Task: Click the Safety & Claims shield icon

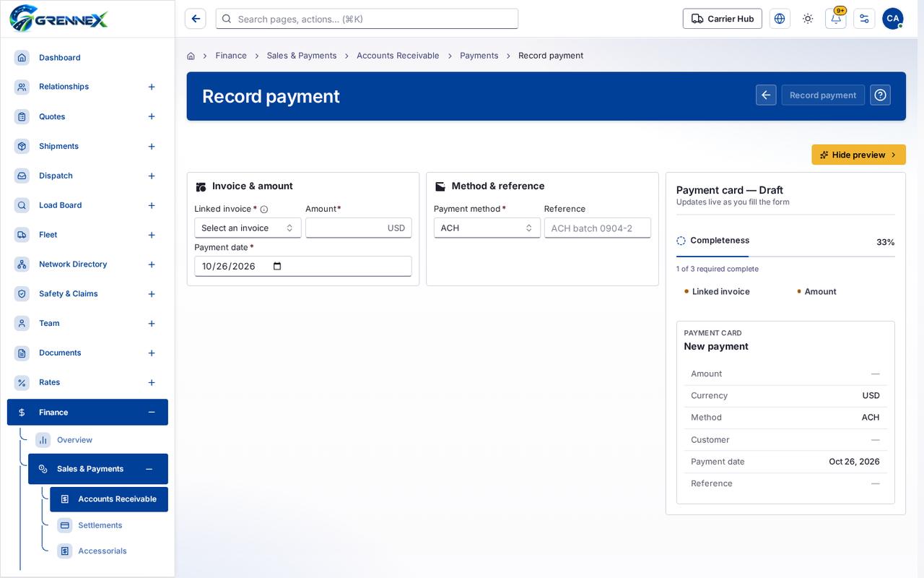Action: (x=22, y=294)
